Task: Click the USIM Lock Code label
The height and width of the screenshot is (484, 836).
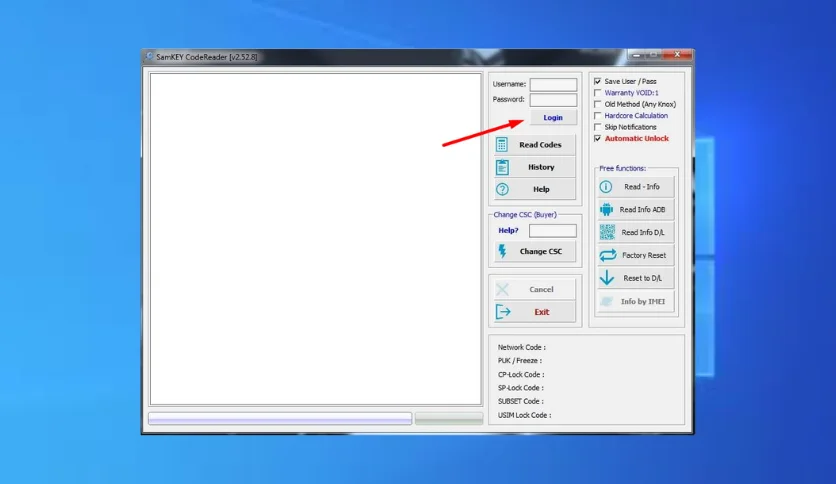Action: 525,415
